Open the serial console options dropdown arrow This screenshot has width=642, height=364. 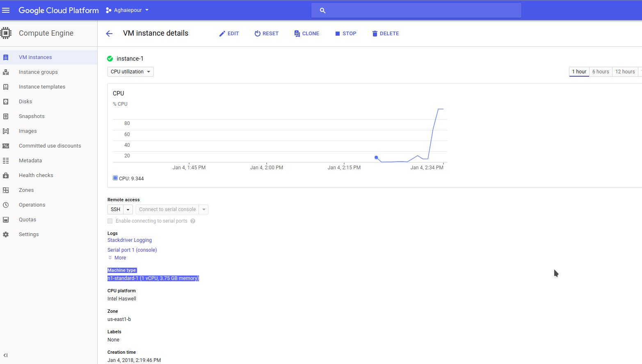click(x=203, y=209)
